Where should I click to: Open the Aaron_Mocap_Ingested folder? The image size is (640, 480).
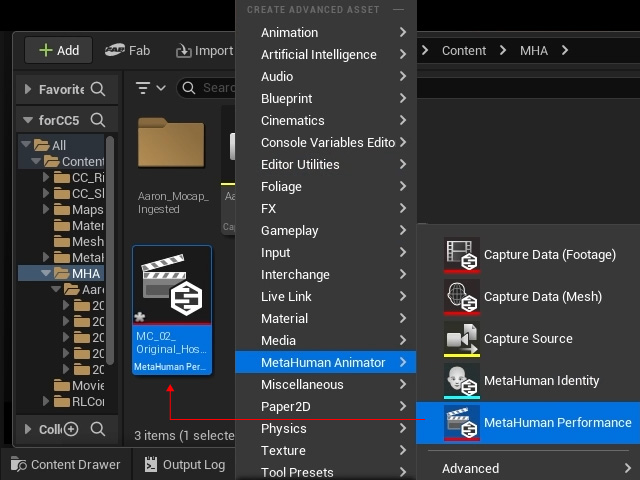tap(171, 142)
